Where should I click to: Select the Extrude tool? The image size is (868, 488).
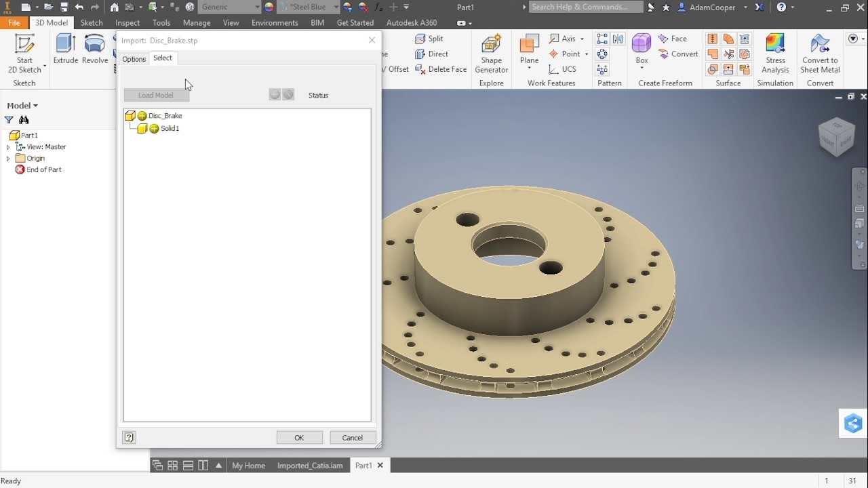tap(66, 49)
